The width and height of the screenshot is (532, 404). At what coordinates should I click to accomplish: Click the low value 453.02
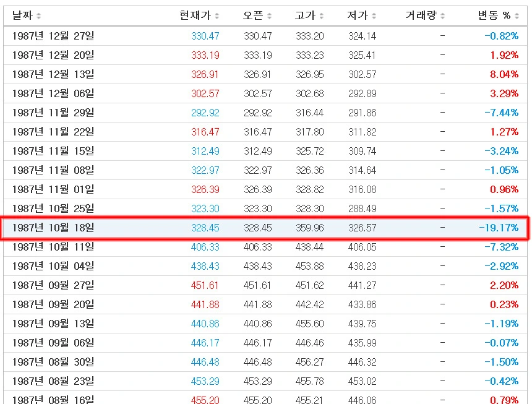point(362,381)
